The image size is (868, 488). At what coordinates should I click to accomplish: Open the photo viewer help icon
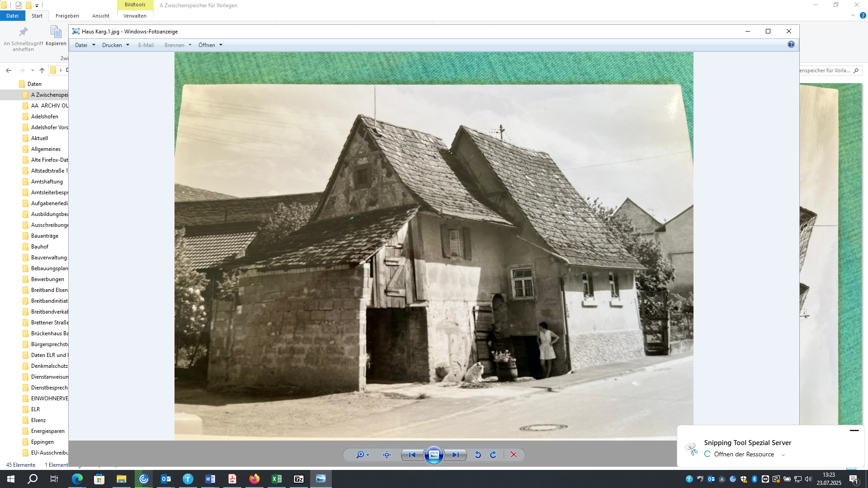(x=791, y=44)
